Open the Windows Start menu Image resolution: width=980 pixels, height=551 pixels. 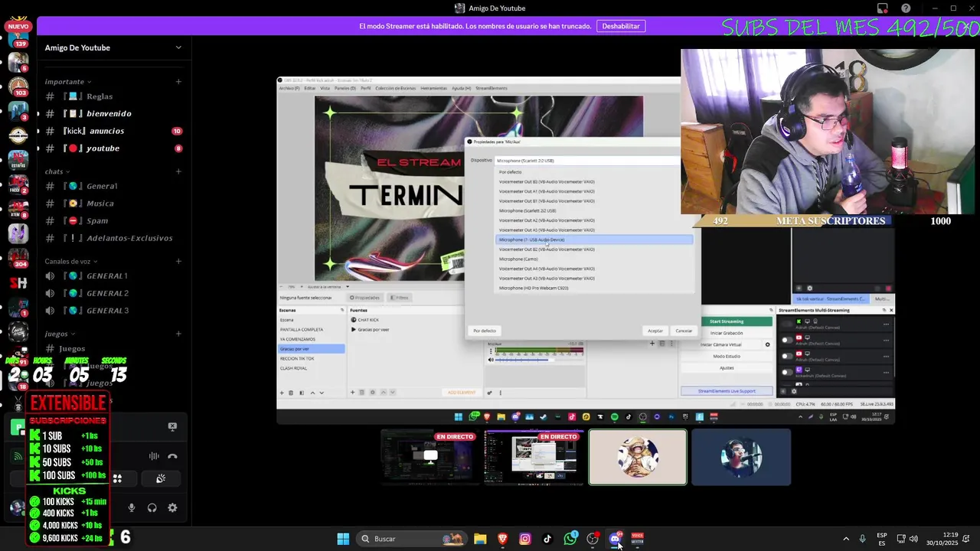pyautogui.click(x=343, y=539)
